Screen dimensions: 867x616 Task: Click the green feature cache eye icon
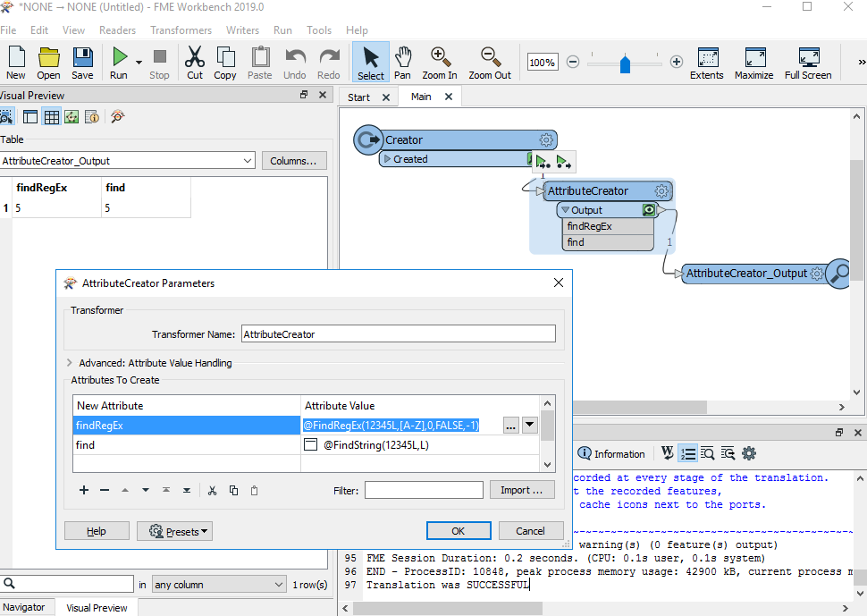[x=649, y=209]
